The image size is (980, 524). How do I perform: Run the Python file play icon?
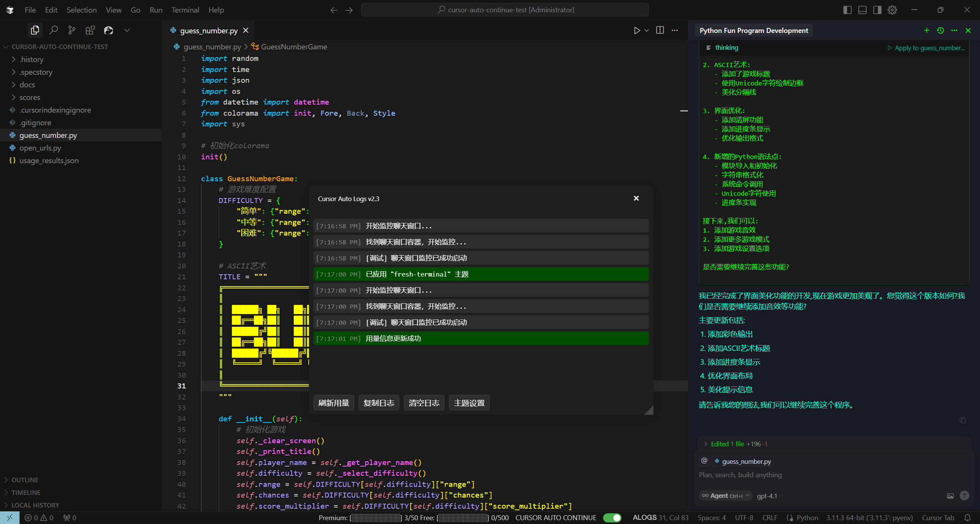637,30
